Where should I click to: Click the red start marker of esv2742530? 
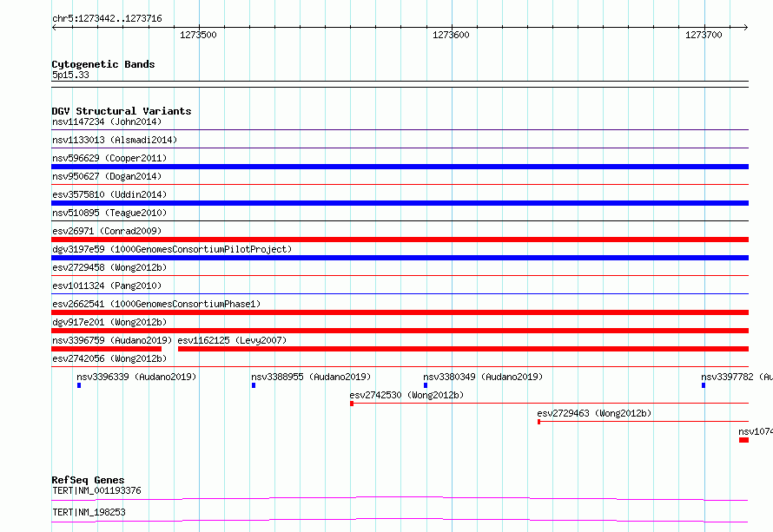click(352, 404)
